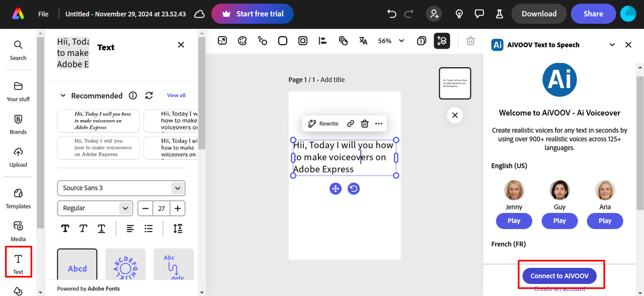Click the Adobe Express home logo

click(x=18, y=14)
